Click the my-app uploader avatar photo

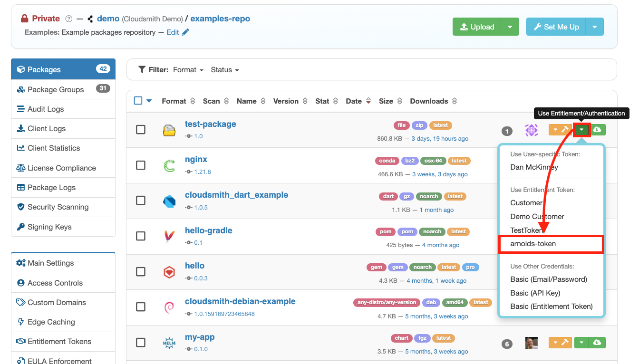point(531,343)
